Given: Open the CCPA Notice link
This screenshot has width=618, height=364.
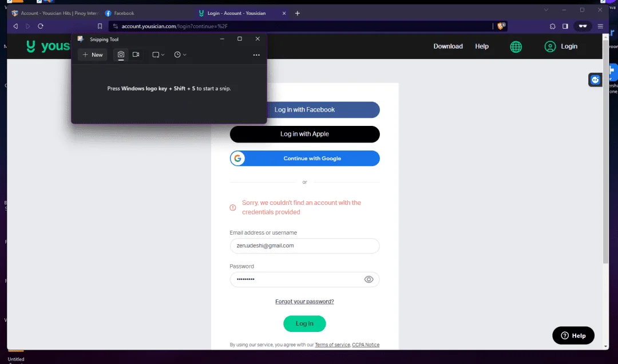Looking at the screenshot, I should 366,345.
